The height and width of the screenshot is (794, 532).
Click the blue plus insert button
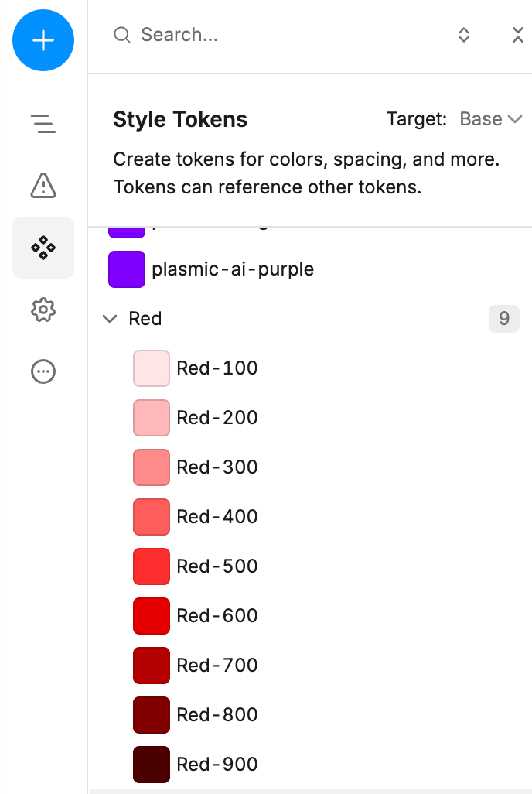point(43,41)
